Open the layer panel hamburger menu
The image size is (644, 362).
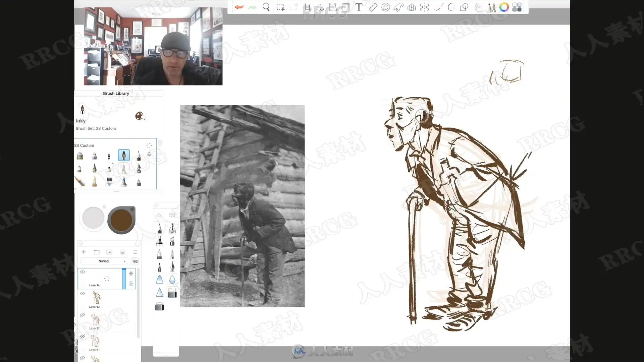(x=135, y=252)
